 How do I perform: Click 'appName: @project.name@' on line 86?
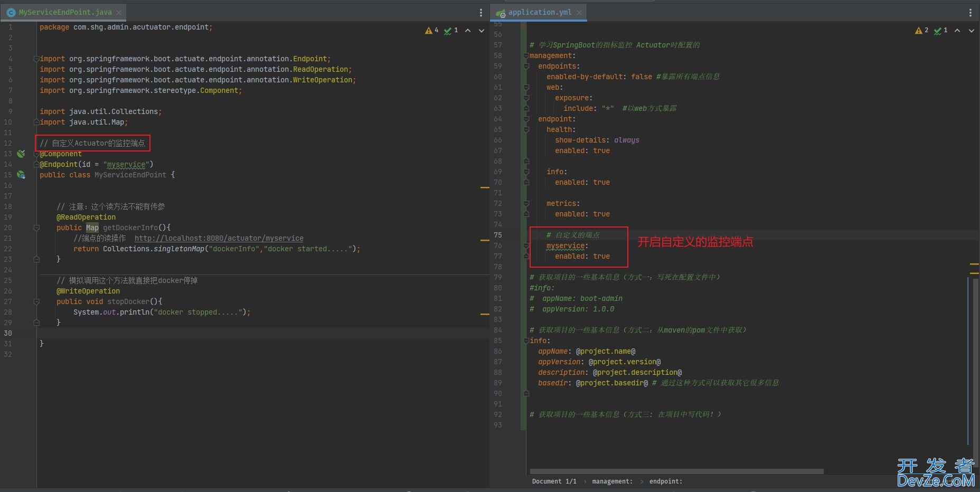(587, 351)
